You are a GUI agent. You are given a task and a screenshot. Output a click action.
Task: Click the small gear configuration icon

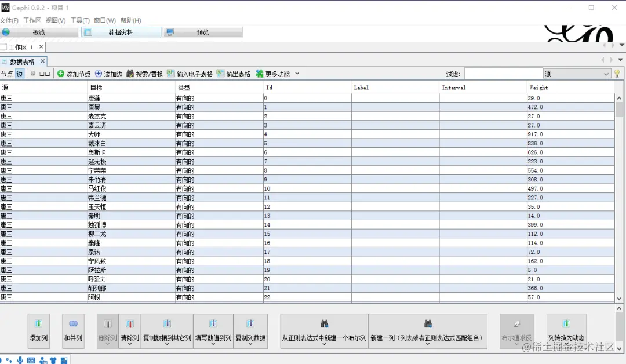pyautogui.click(x=33, y=74)
